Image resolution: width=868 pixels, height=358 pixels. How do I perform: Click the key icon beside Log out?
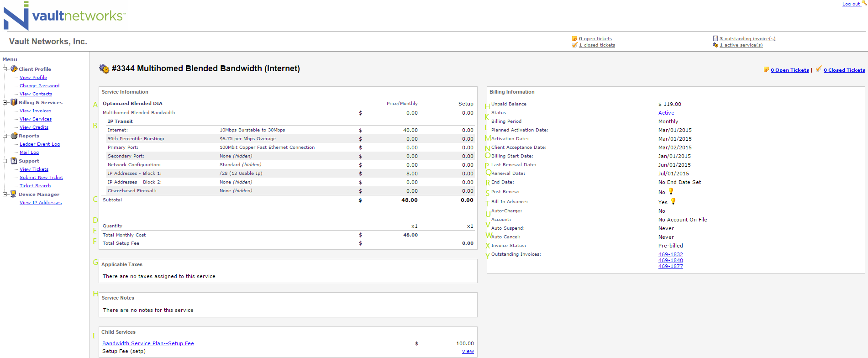pos(864,3)
